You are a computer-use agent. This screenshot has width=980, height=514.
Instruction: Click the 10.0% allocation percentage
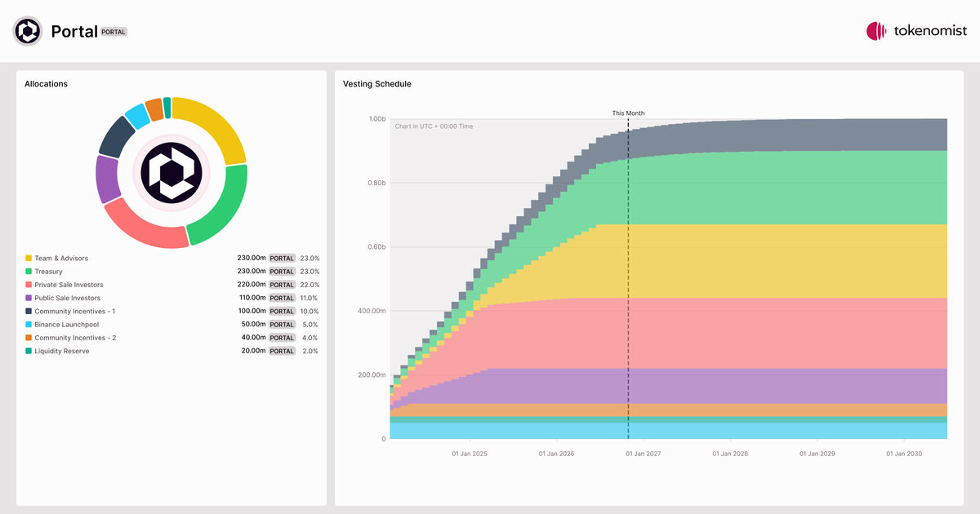pos(310,311)
